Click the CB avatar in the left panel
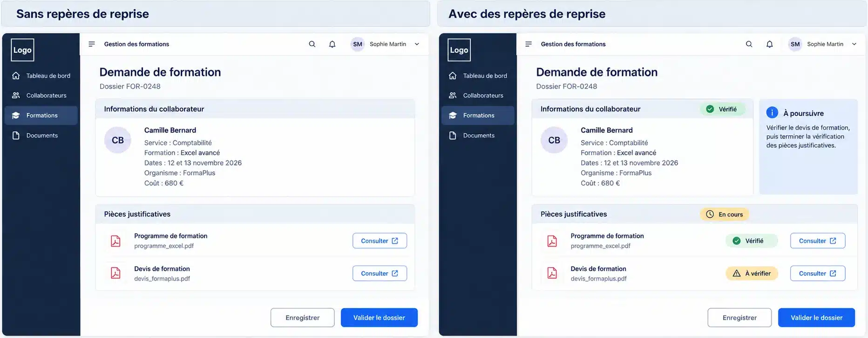868x338 pixels. [x=118, y=140]
